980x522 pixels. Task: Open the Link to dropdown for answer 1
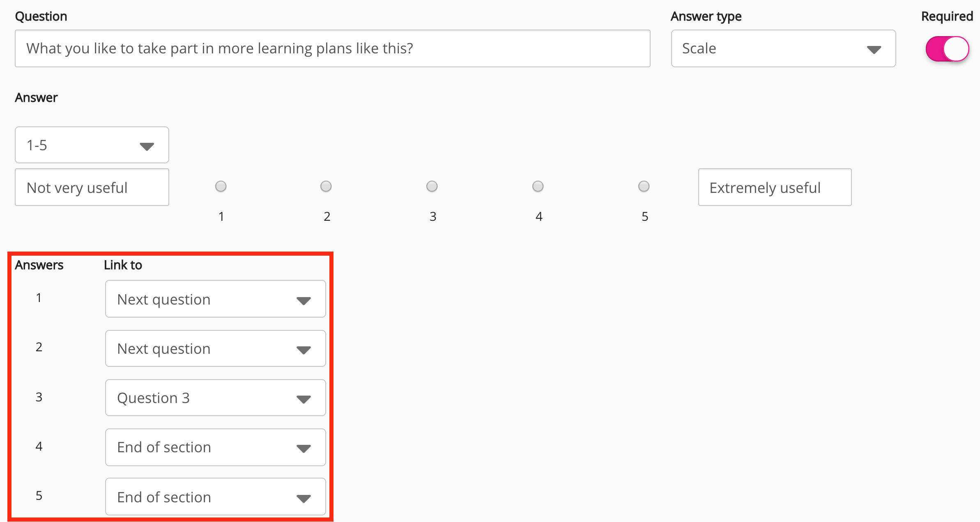[215, 299]
